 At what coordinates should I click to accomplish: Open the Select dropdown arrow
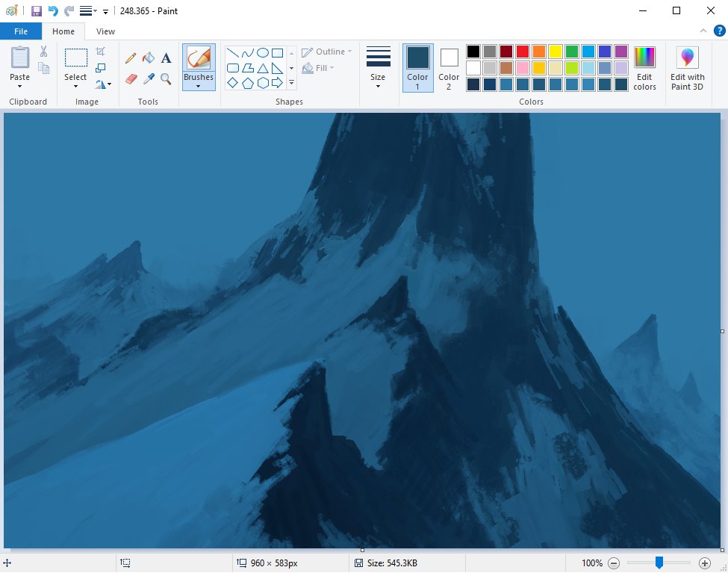pyautogui.click(x=75, y=87)
